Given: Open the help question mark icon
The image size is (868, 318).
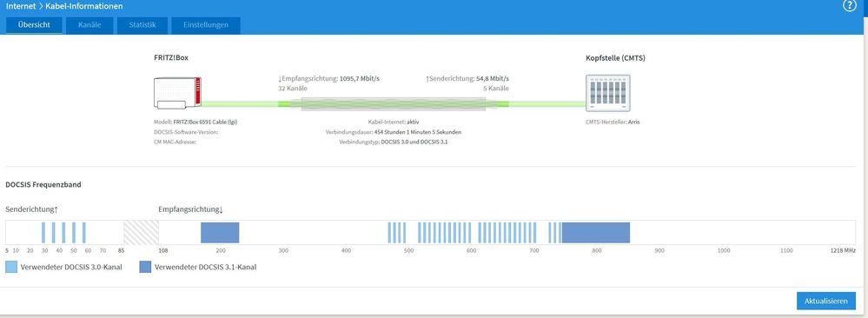Looking at the screenshot, I should (849, 6).
